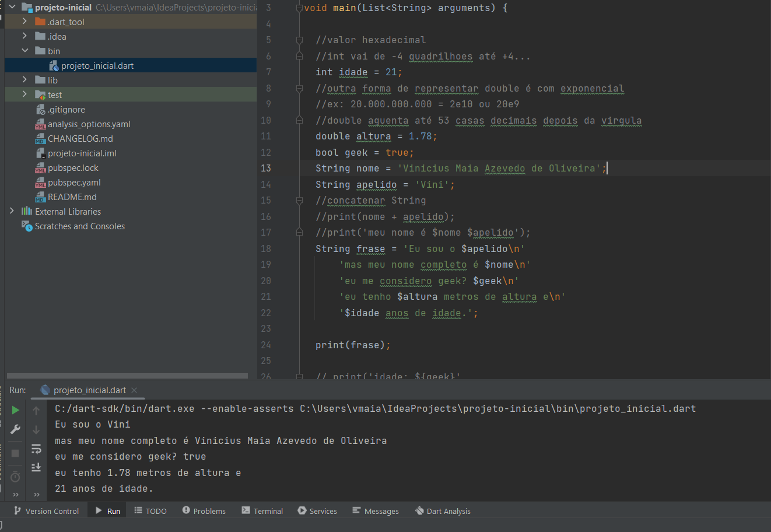Click gutter line number 13

[x=266, y=168]
